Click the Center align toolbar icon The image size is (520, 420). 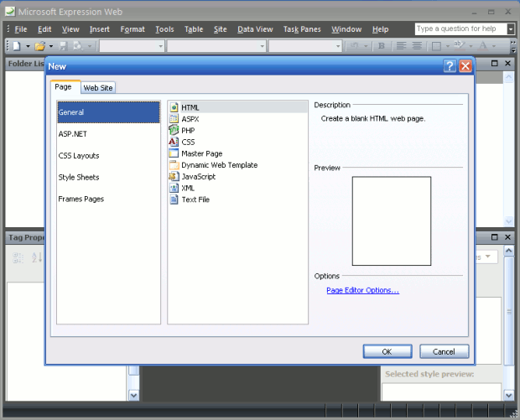(x=417, y=46)
